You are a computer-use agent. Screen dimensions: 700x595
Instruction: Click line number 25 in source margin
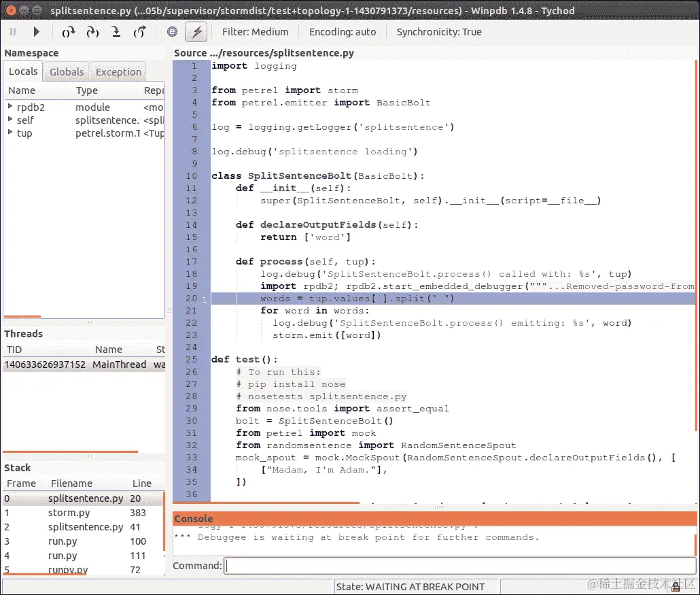192,360
